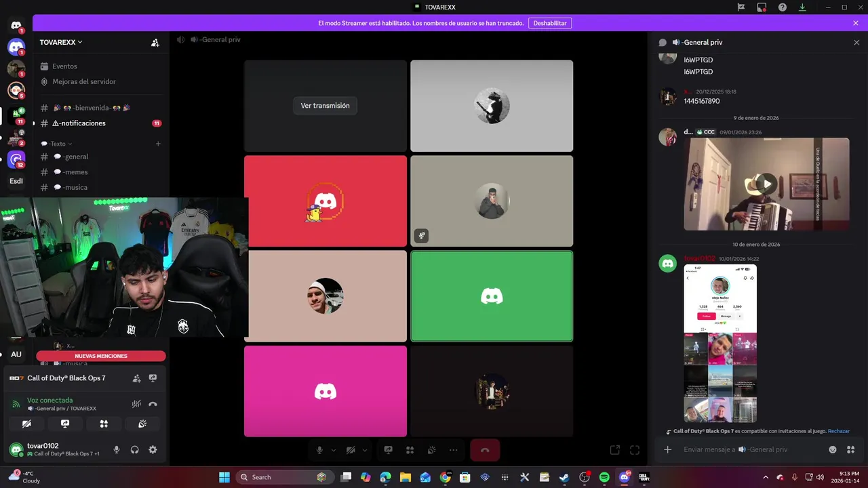
Task: Click the invite people icon beside TOVAREXX
Action: 155,42
